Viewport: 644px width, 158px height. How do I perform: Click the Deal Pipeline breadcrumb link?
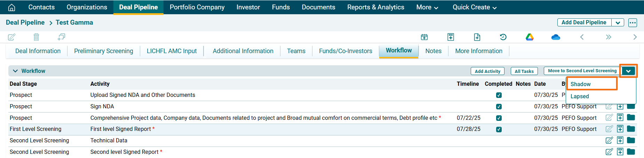[x=25, y=23]
